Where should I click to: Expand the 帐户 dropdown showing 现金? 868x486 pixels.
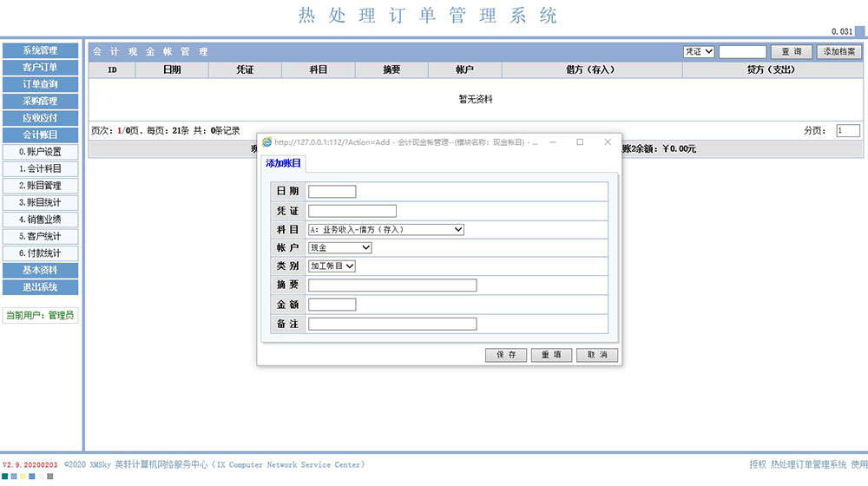tap(339, 248)
